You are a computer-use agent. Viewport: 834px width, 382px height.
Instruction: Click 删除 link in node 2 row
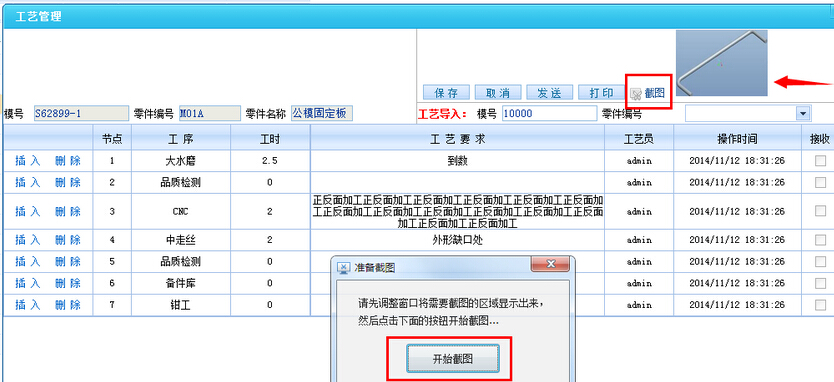click(x=68, y=182)
